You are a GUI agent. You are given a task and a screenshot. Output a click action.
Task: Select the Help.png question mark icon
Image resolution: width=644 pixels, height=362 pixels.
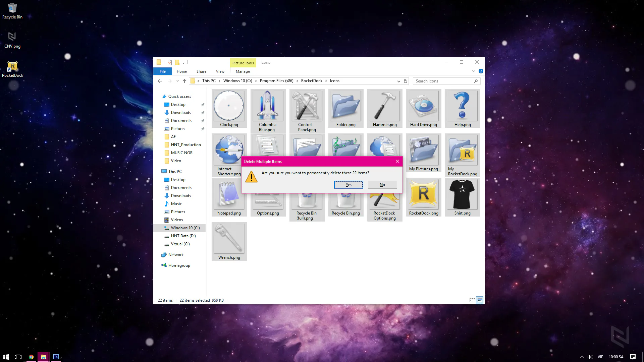coord(463,109)
